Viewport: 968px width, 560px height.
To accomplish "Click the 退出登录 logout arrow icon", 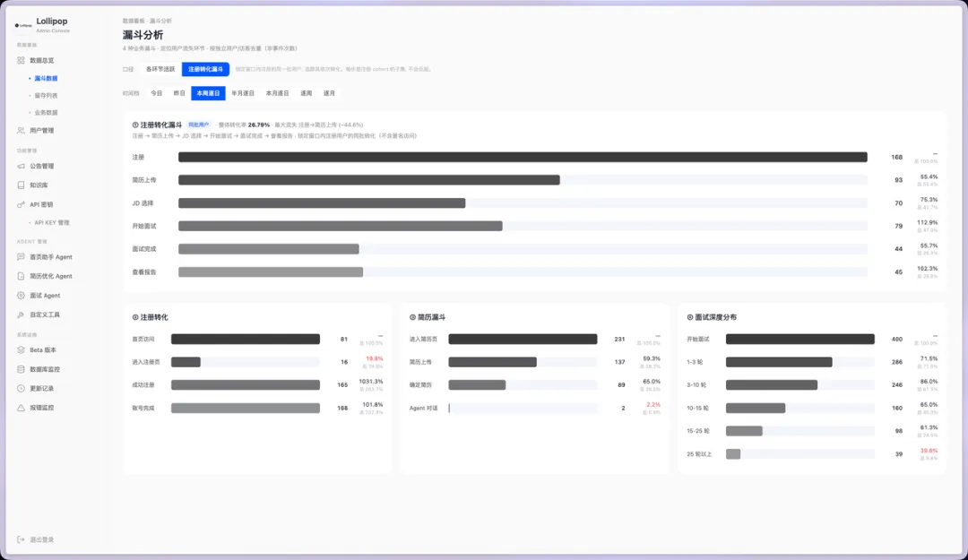I will [21, 539].
